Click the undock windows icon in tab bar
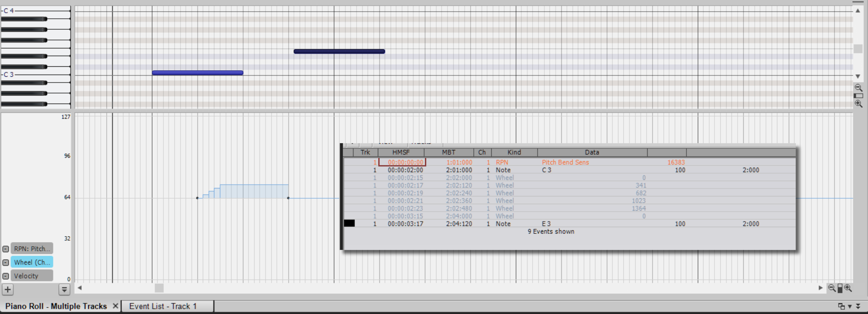The height and width of the screenshot is (314, 868). click(x=841, y=306)
